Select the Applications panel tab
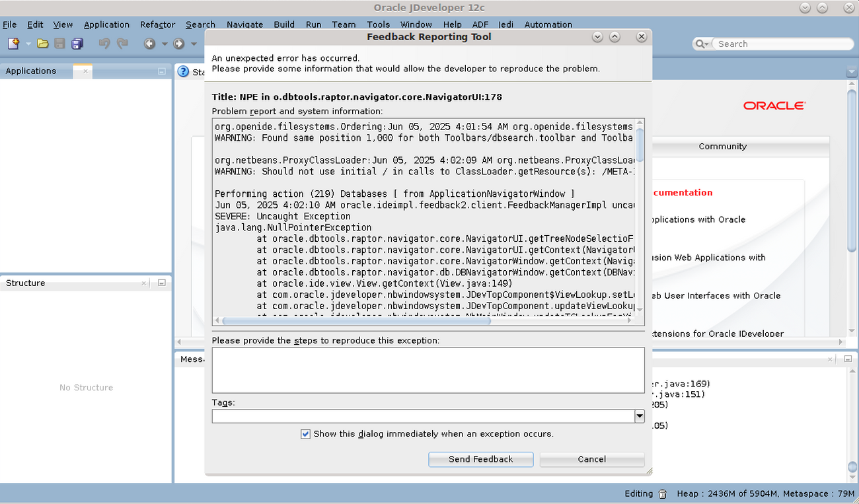 click(x=31, y=71)
